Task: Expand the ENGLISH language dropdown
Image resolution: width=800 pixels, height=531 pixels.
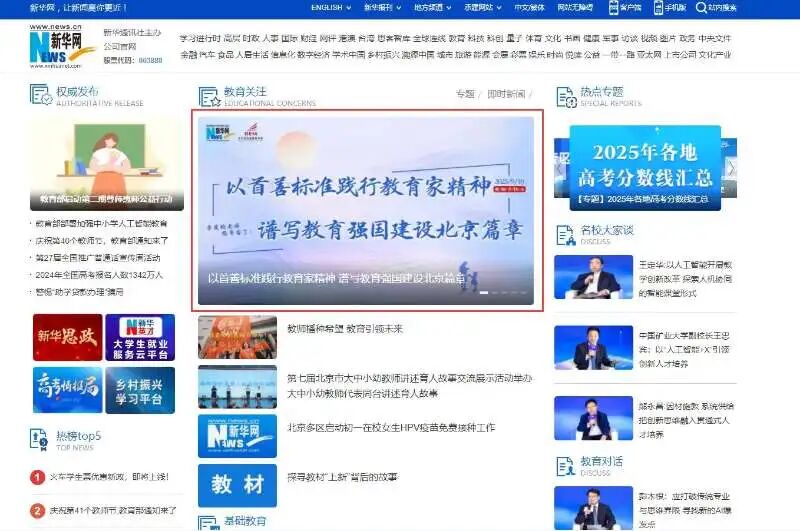Action: [x=331, y=8]
